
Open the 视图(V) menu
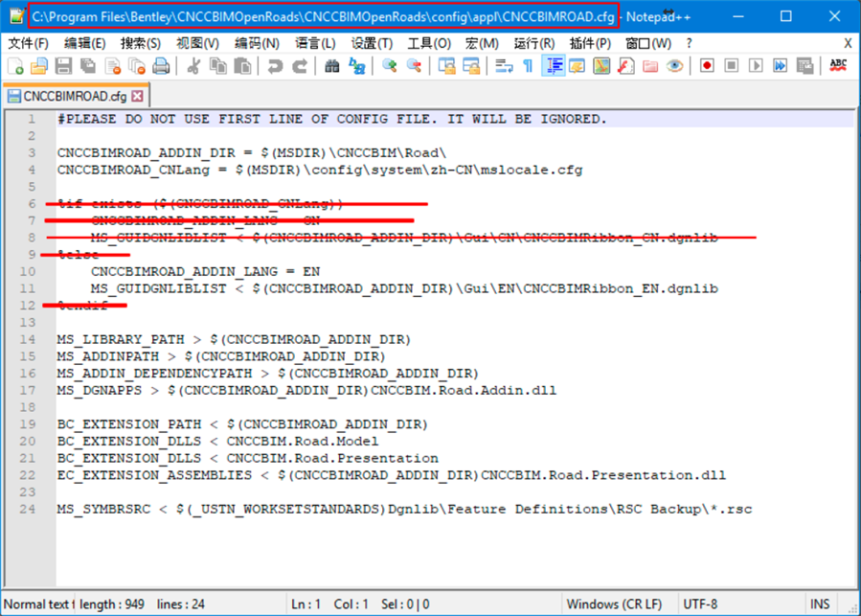click(x=197, y=43)
